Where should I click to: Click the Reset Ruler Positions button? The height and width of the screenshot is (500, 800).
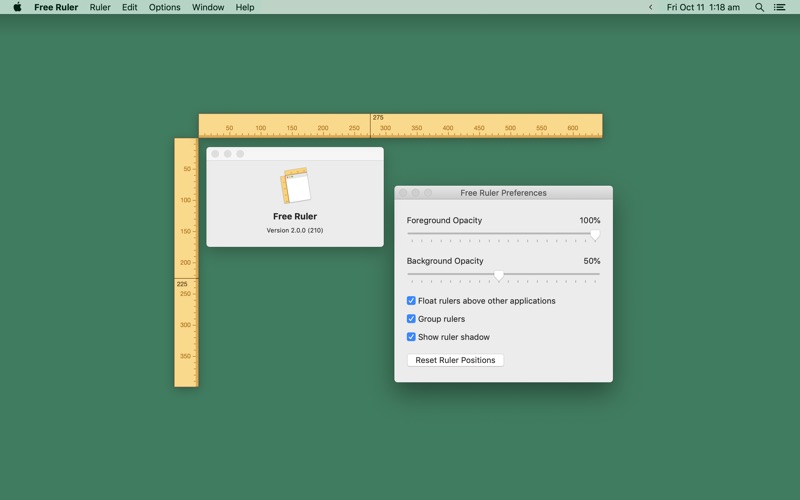tap(455, 360)
